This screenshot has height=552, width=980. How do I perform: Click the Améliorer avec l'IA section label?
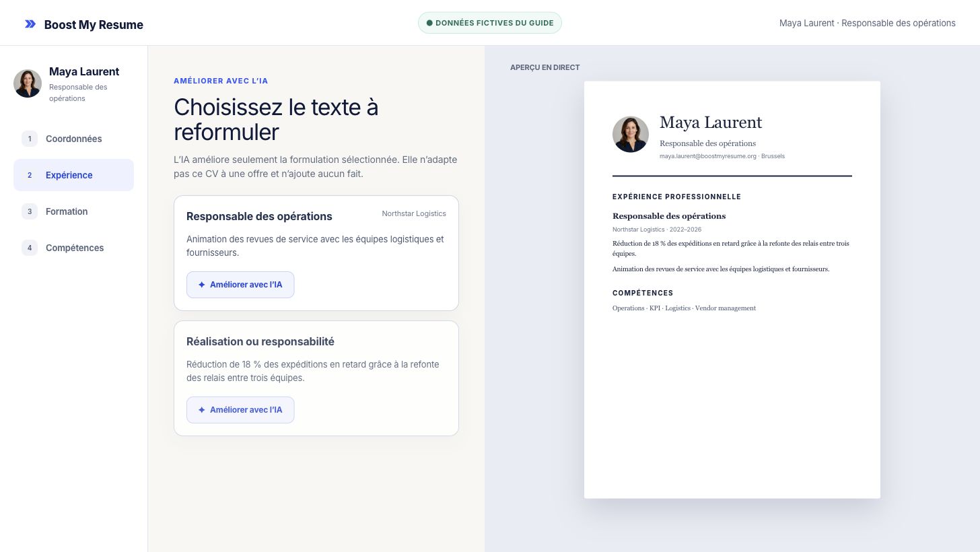tap(221, 81)
